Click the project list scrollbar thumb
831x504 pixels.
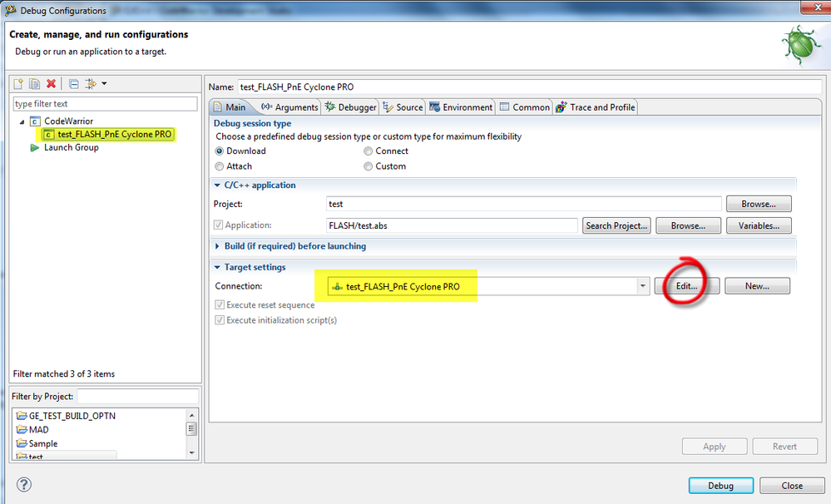tap(192, 429)
